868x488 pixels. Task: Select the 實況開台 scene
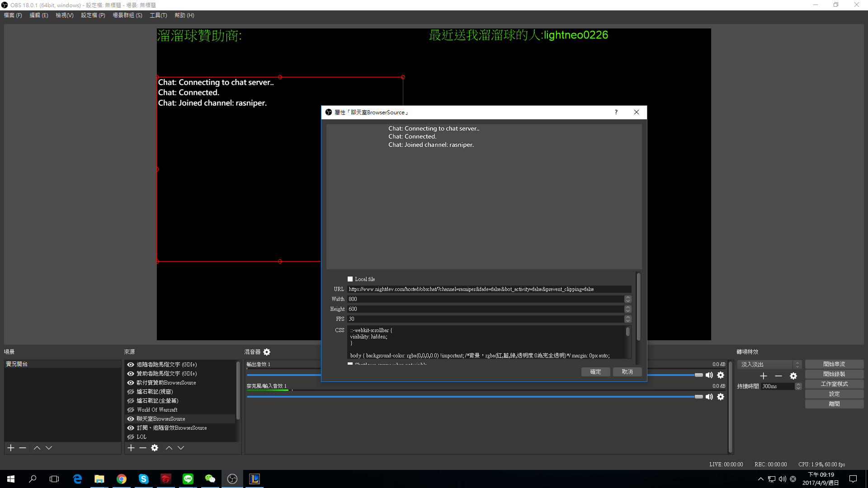62,364
